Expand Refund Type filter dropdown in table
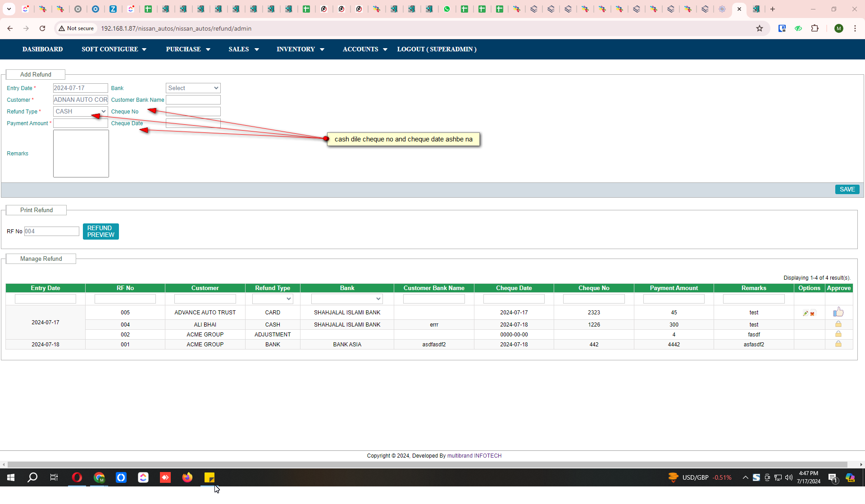This screenshot has width=865, height=504. click(273, 299)
